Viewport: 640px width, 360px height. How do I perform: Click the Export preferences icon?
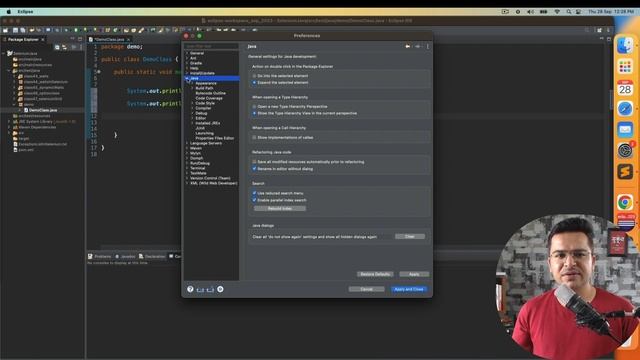pyautogui.click(x=210, y=289)
